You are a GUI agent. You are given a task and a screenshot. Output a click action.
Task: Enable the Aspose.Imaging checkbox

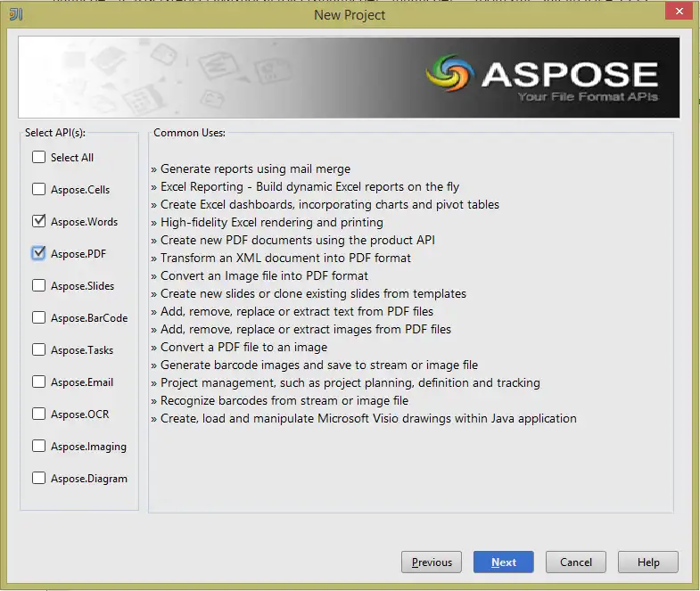pyautogui.click(x=39, y=447)
